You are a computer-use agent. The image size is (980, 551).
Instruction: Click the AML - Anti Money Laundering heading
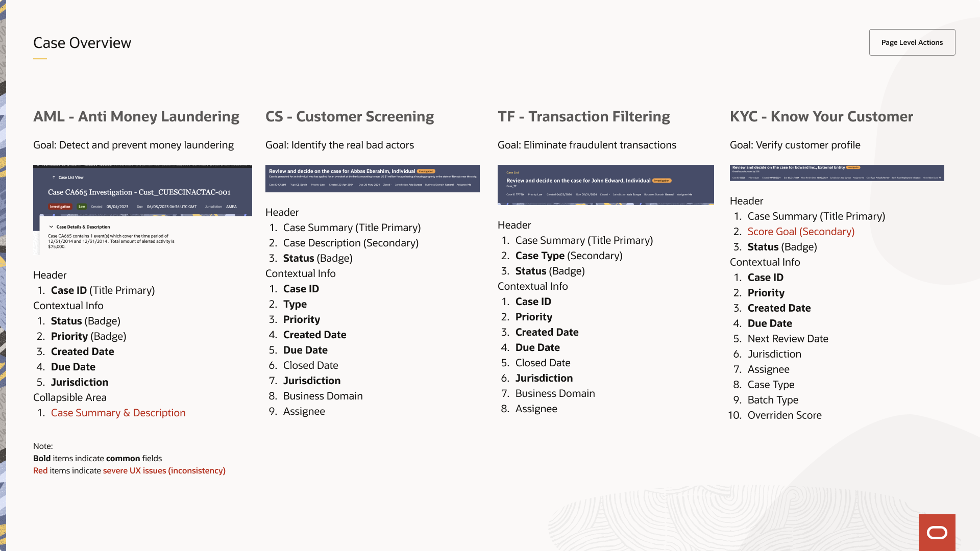coord(136,116)
